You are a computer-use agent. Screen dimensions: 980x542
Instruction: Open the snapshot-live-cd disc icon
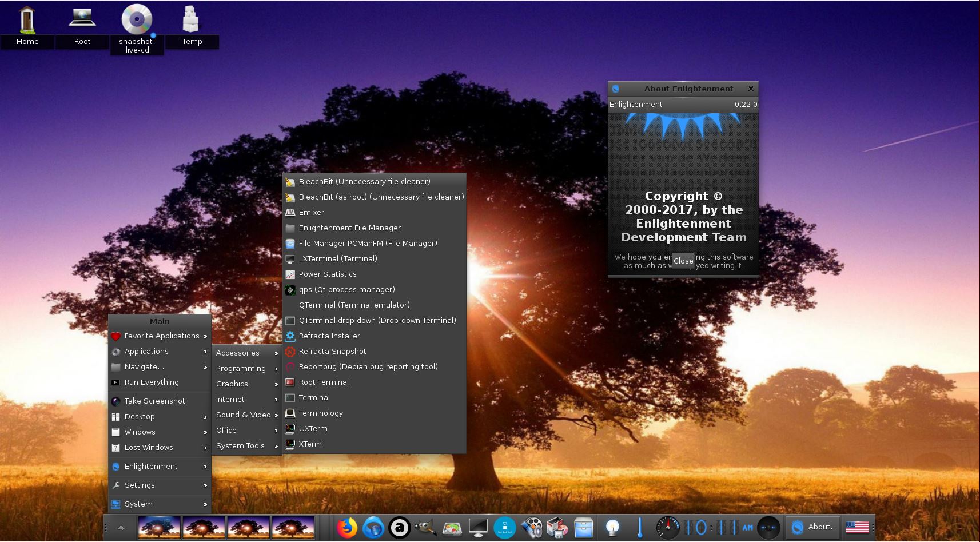click(x=137, y=29)
